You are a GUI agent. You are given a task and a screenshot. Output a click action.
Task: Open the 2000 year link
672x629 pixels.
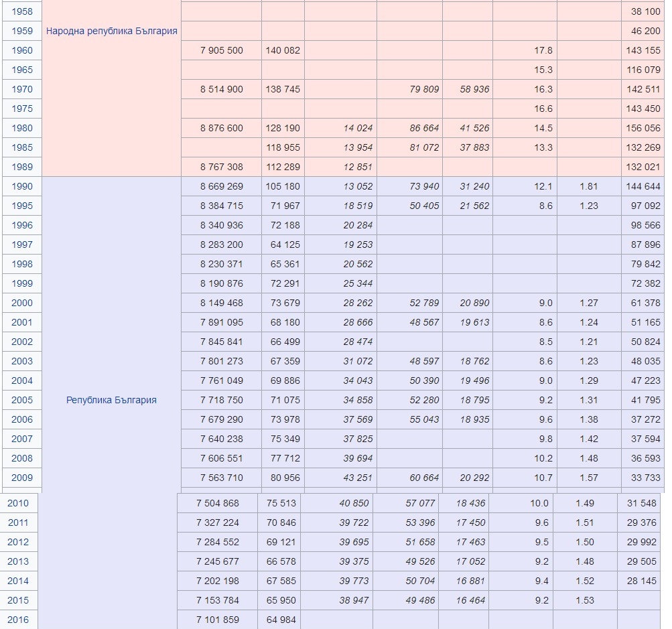click(21, 303)
